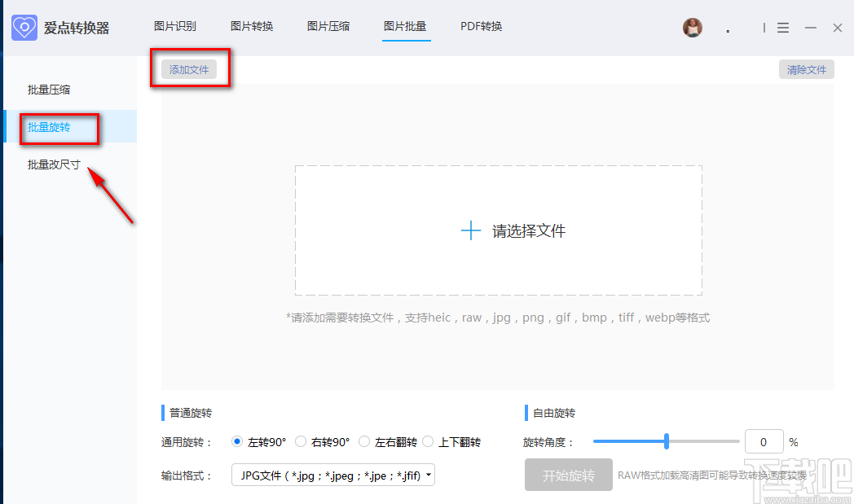This screenshot has height=504, width=854.
Task: Select the 图片批量 tab
Action: click(405, 26)
